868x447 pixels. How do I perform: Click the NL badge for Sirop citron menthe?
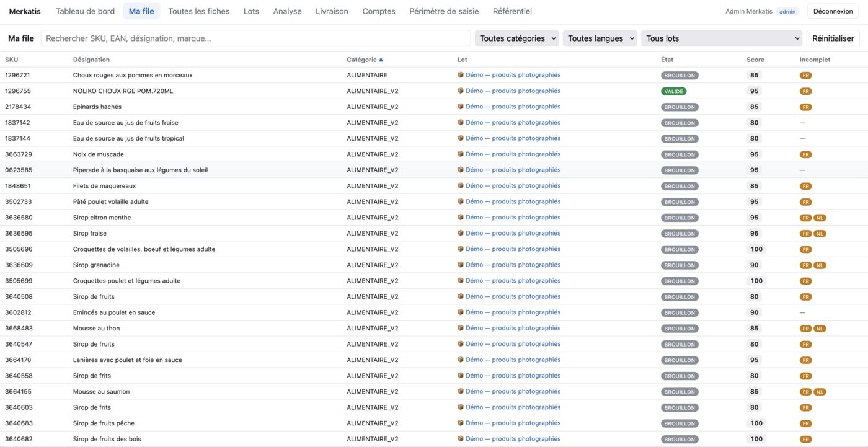pyautogui.click(x=820, y=218)
